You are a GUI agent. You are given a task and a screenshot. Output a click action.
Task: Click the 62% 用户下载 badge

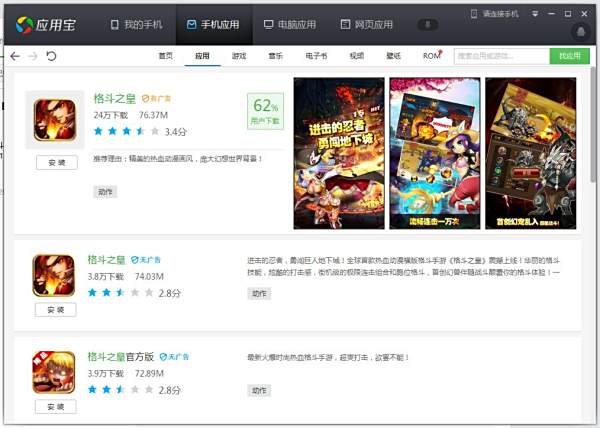[265, 111]
